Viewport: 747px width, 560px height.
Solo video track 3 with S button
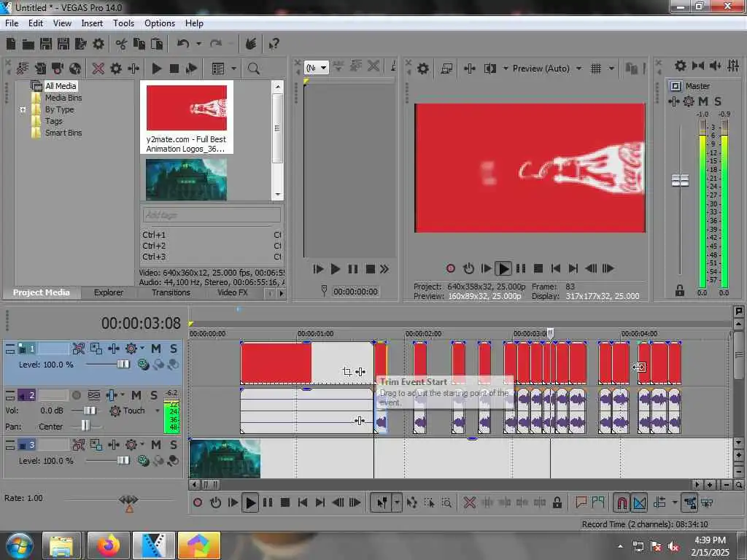[x=174, y=445]
